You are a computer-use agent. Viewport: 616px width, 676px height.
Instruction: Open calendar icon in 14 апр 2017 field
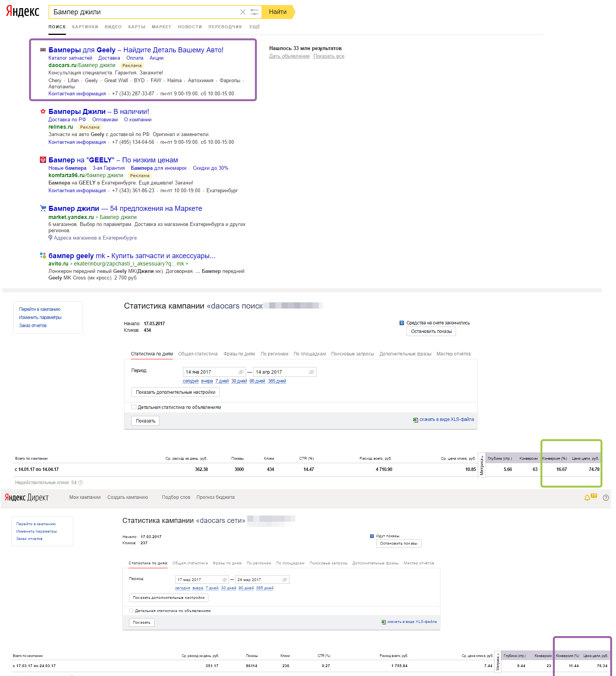311,372
